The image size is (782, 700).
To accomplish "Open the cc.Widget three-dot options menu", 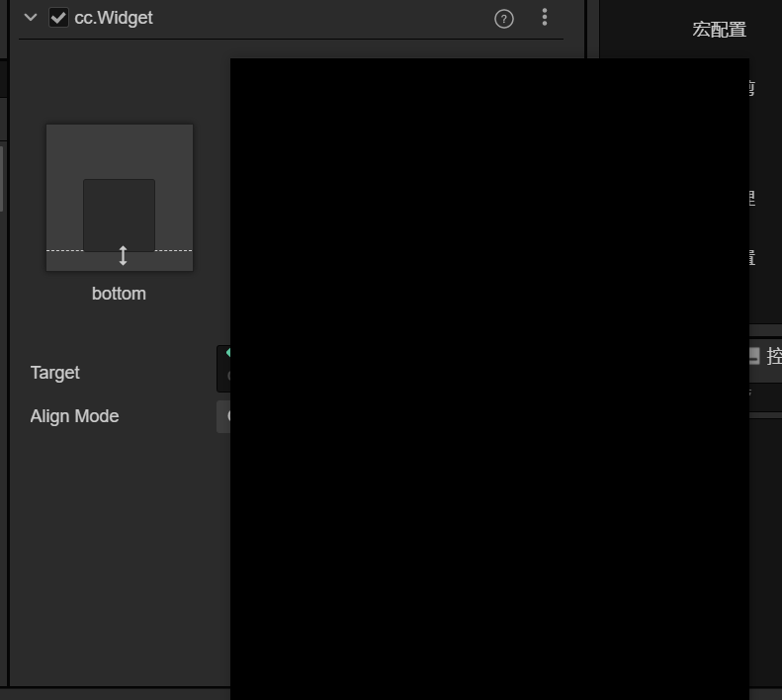I will [x=545, y=18].
